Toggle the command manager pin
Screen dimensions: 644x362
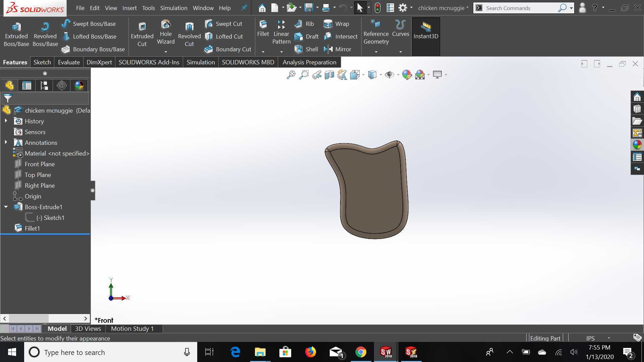click(244, 8)
